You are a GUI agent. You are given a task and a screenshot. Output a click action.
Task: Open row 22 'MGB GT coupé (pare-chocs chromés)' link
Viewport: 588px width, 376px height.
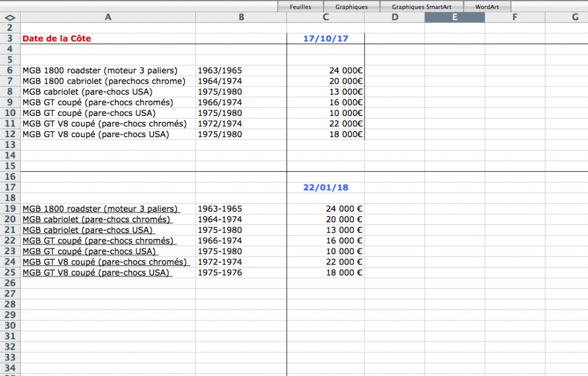click(99, 241)
